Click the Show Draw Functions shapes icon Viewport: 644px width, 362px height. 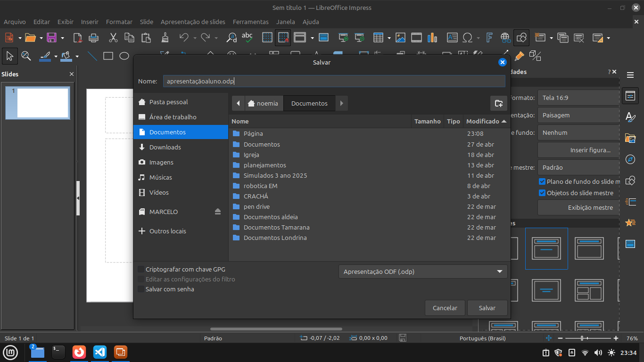[521, 38]
